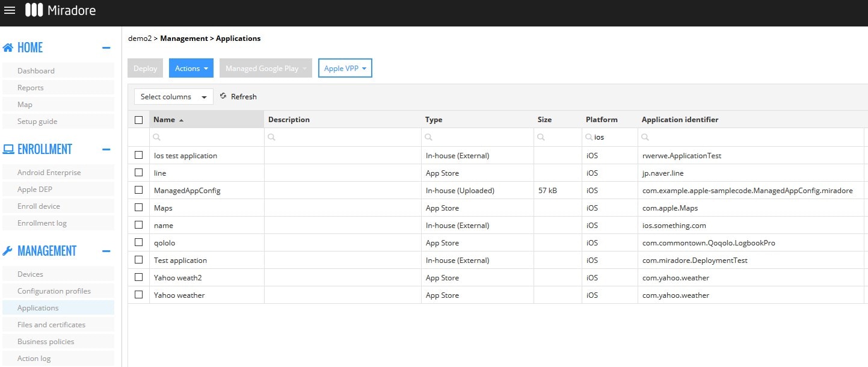Click the Management wrench icon
868x367 pixels.
pos(8,251)
